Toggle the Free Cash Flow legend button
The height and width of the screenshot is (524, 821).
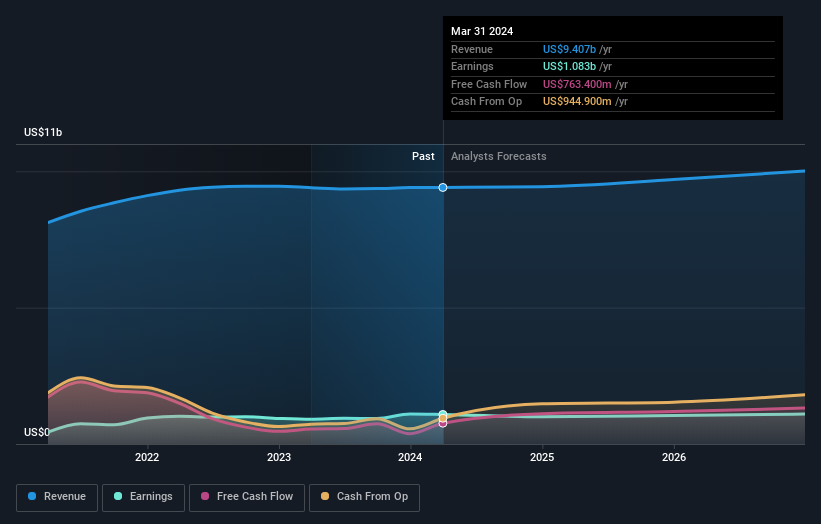tap(247, 497)
